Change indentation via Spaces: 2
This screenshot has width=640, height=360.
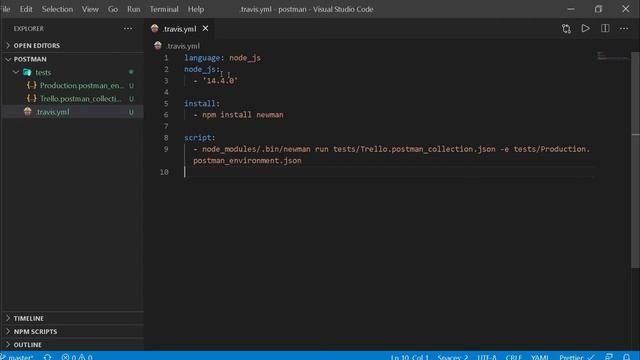click(453, 357)
